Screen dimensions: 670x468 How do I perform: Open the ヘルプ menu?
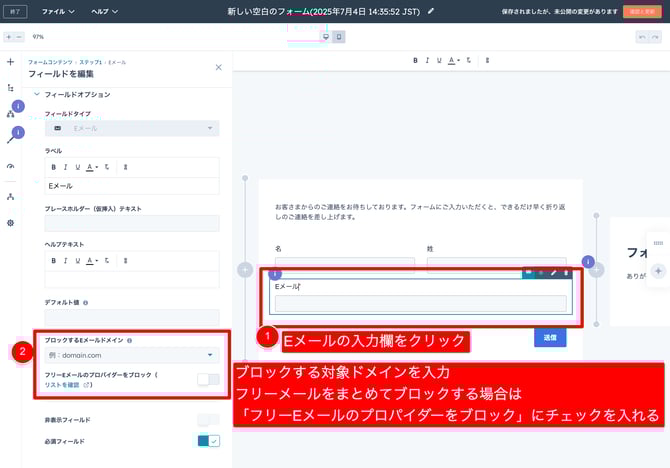[105, 12]
